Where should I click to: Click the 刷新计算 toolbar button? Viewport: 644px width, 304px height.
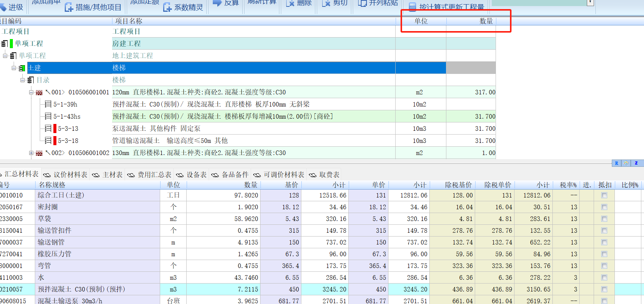point(262,2)
